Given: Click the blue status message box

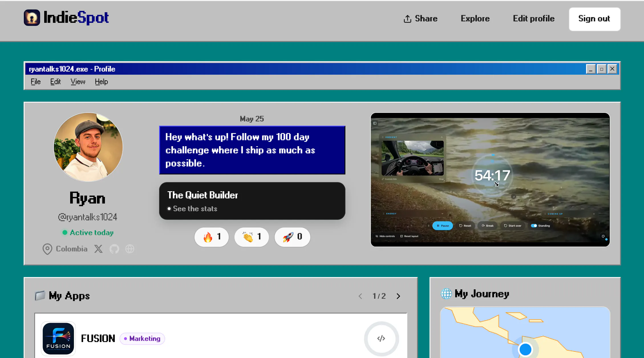Looking at the screenshot, I should click(252, 150).
